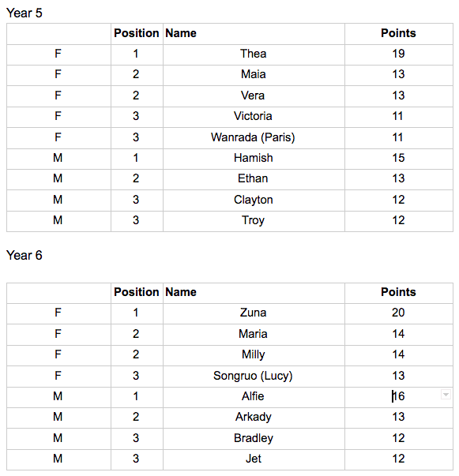Select Zuna's points value 20
459x476 pixels.
pyautogui.click(x=398, y=313)
